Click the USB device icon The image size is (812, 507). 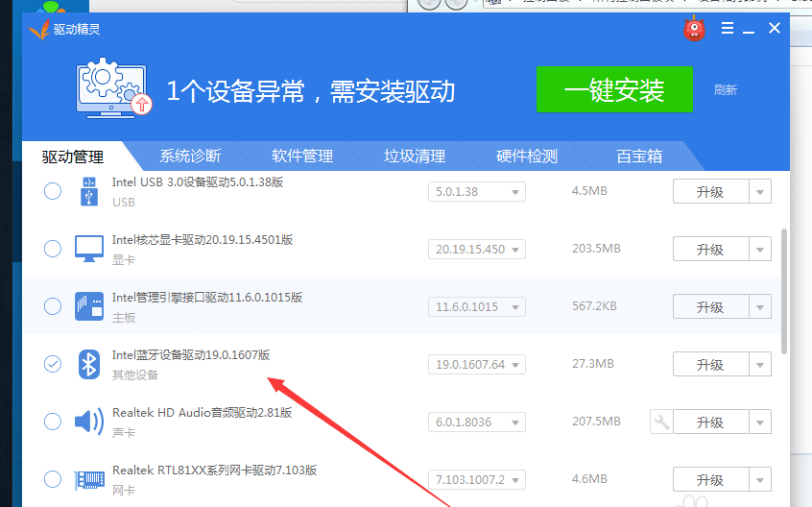point(89,191)
